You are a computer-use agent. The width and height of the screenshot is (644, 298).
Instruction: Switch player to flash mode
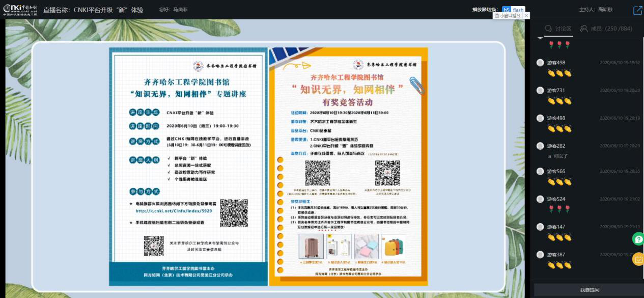[x=518, y=10]
